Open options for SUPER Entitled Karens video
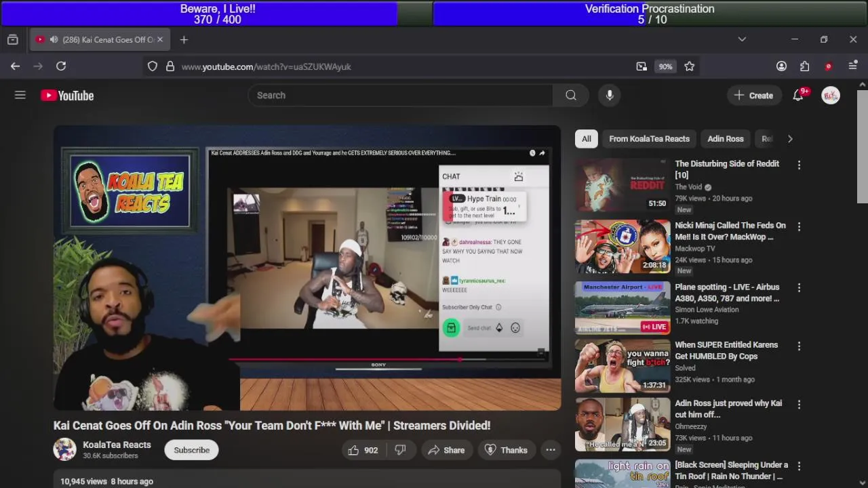The image size is (868, 488). click(799, 346)
